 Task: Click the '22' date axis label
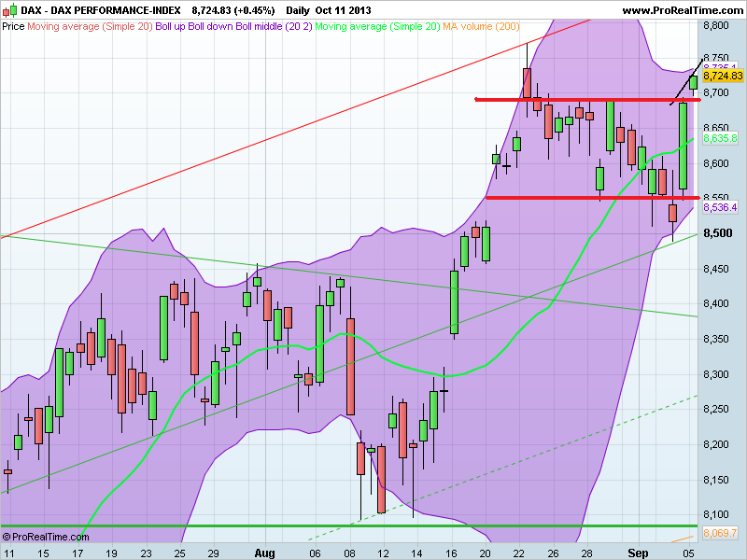click(519, 553)
